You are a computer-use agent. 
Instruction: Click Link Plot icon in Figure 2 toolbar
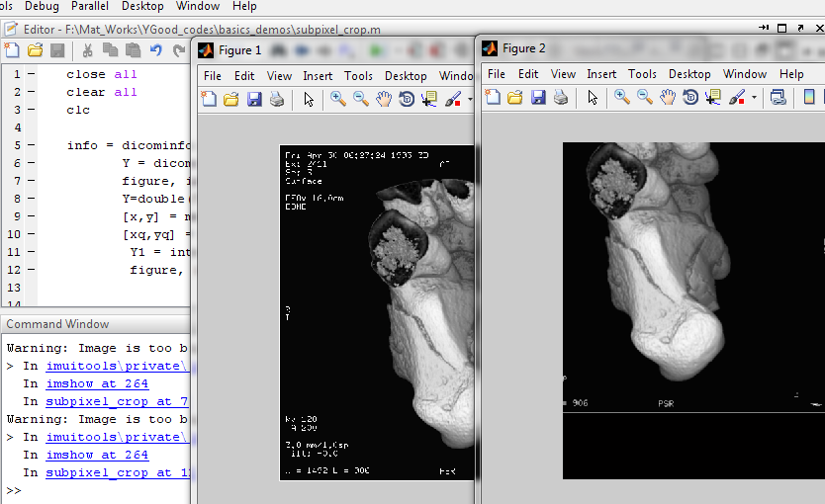tap(778, 97)
